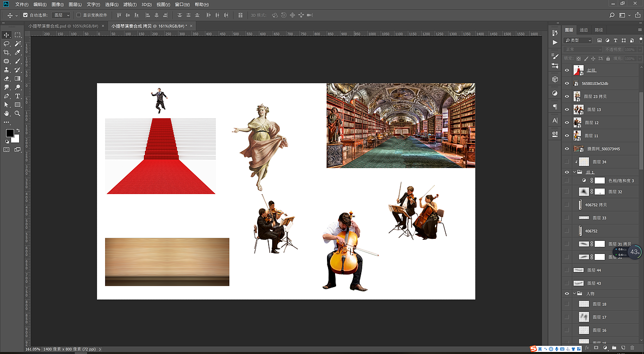
Task: Hide the 56580103e52db layer
Action: pos(567,83)
